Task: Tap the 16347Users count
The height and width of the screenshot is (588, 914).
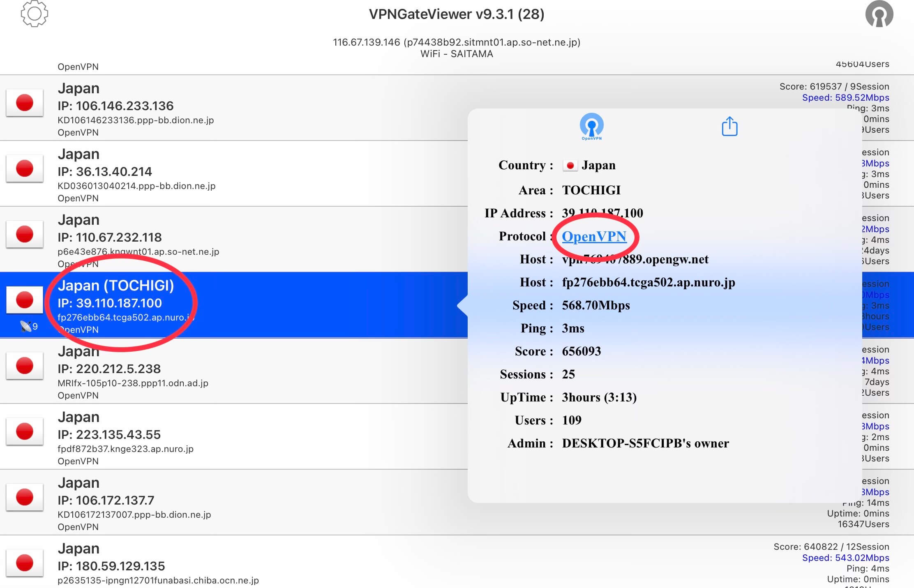Action: (x=863, y=524)
